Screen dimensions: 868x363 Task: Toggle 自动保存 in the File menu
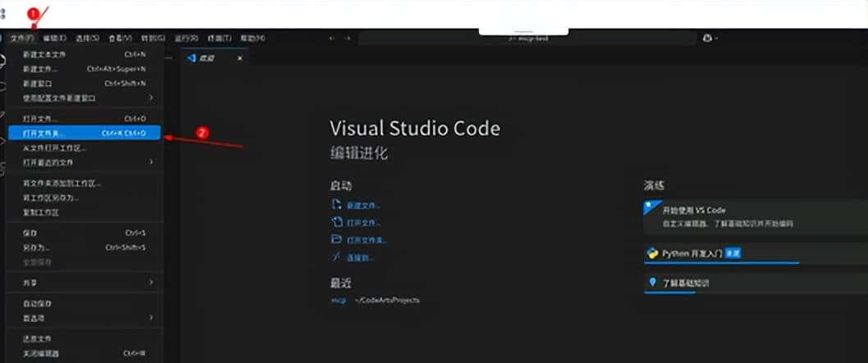point(37,303)
